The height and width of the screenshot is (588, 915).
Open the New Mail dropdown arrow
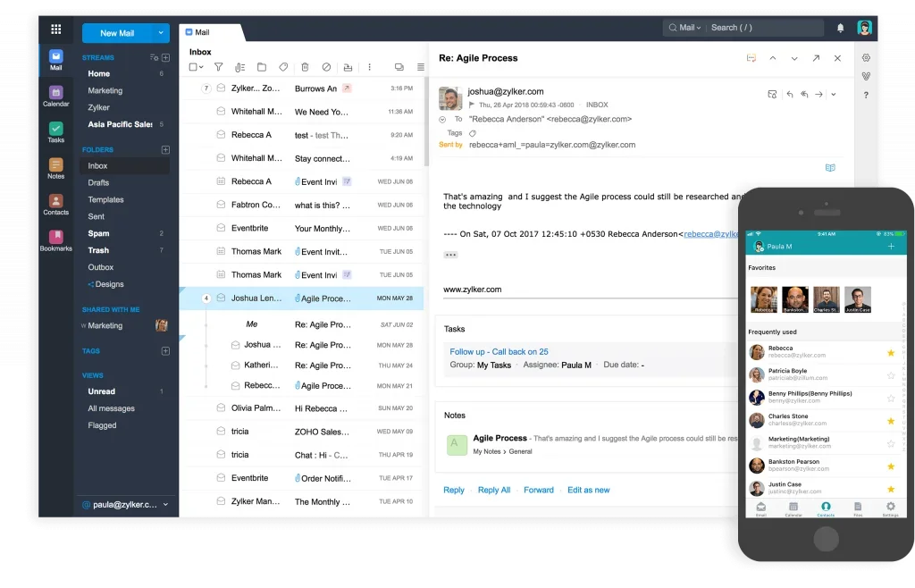(x=161, y=33)
